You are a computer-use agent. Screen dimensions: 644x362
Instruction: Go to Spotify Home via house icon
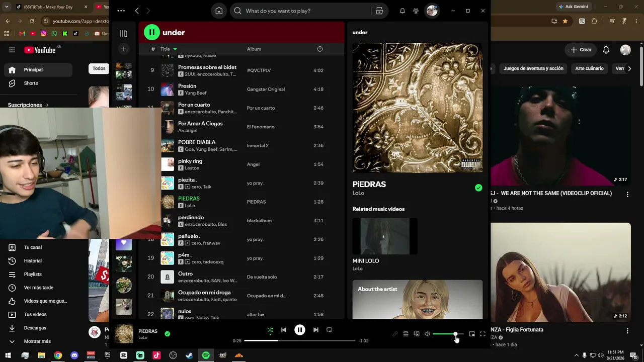(x=219, y=11)
